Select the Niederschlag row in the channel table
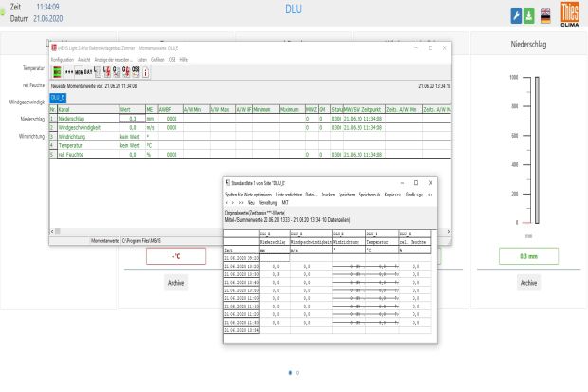The width and height of the screenshot is (588, 392). [76, 120]
